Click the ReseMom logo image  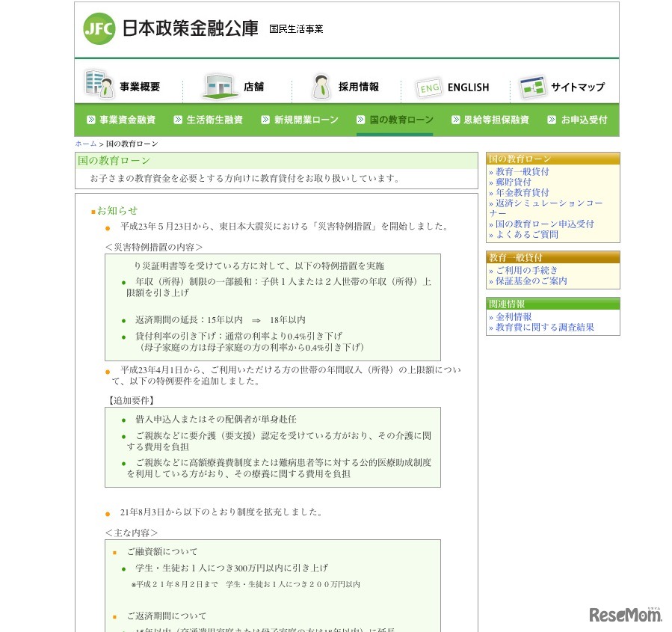click(x=626, y=615)
